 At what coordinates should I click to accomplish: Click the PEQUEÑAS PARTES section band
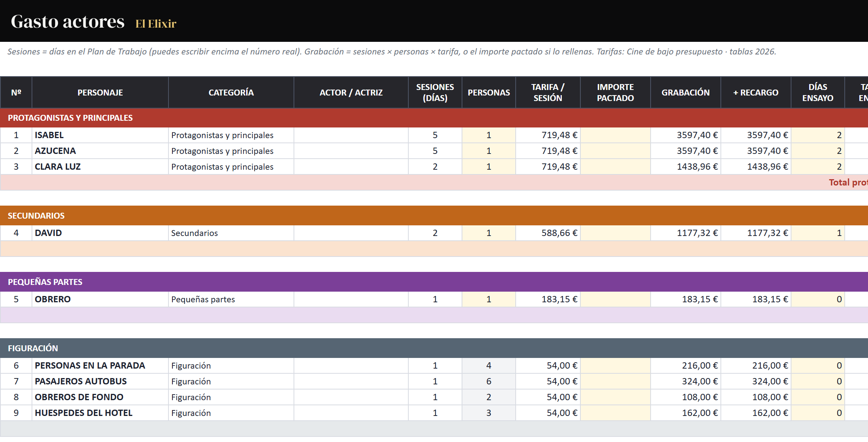pyautogui.click(x=434, y=282)
